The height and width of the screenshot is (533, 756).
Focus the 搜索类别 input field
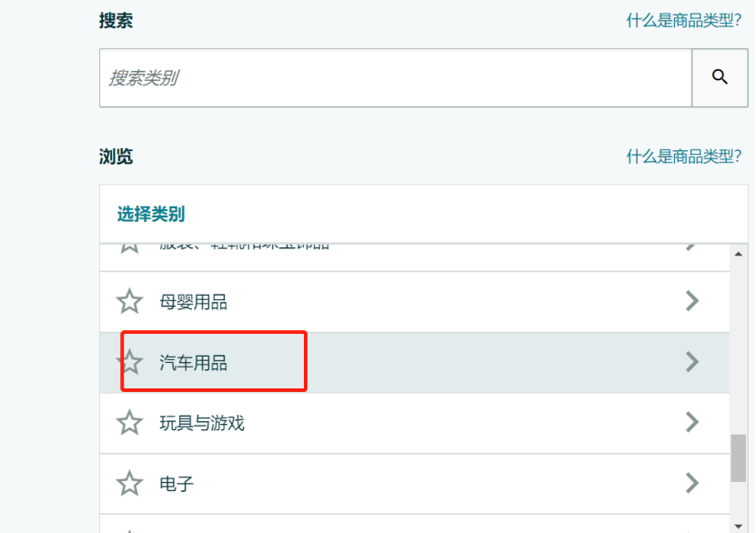click(x=396, y=77)
